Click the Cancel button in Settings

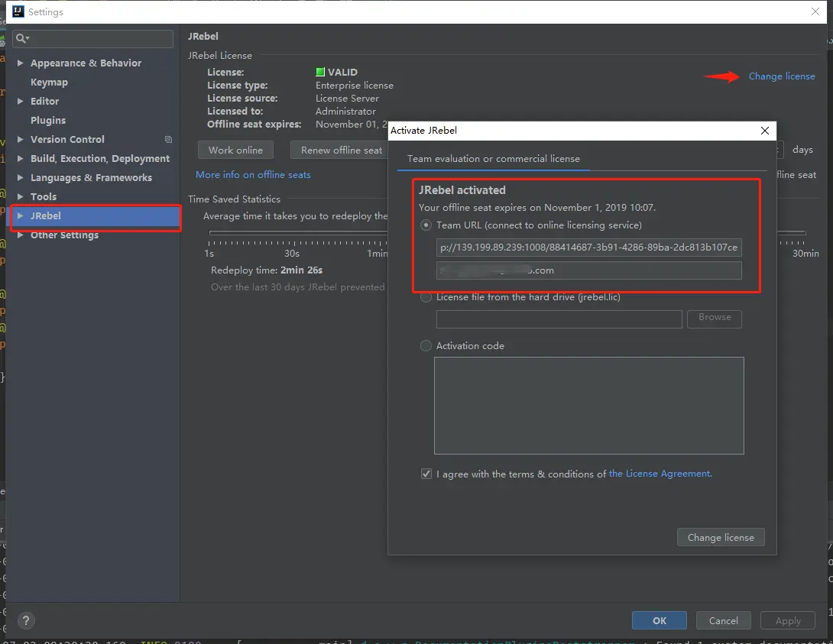[723, 620]
